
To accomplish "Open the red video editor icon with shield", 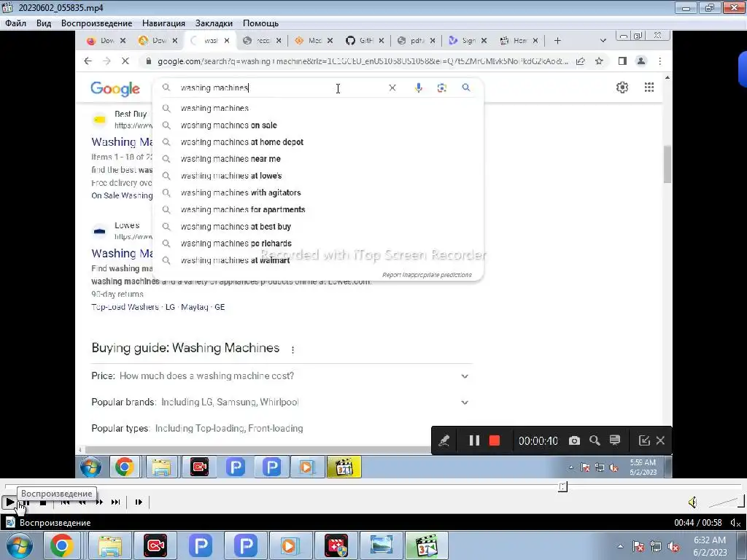I will [336, 545].
